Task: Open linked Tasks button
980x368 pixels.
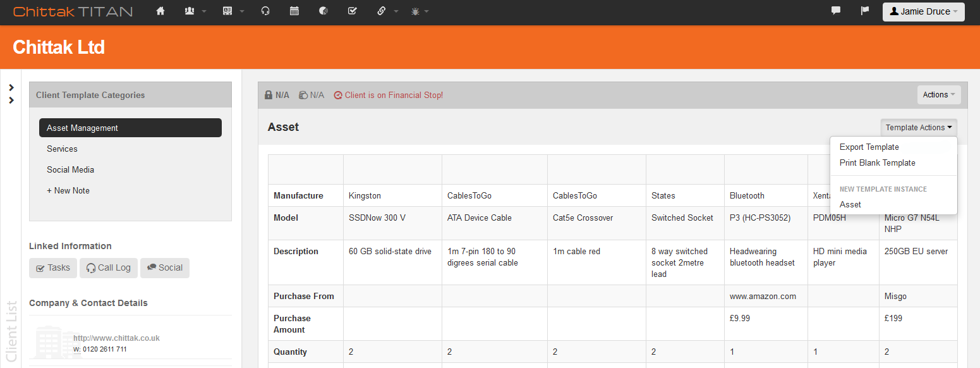Action: 53,268
